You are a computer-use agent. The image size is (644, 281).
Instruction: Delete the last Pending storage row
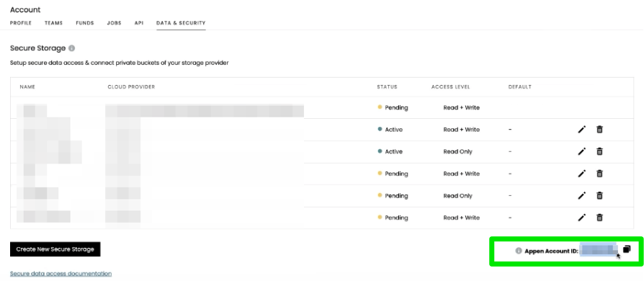click(x=599, y=218)
